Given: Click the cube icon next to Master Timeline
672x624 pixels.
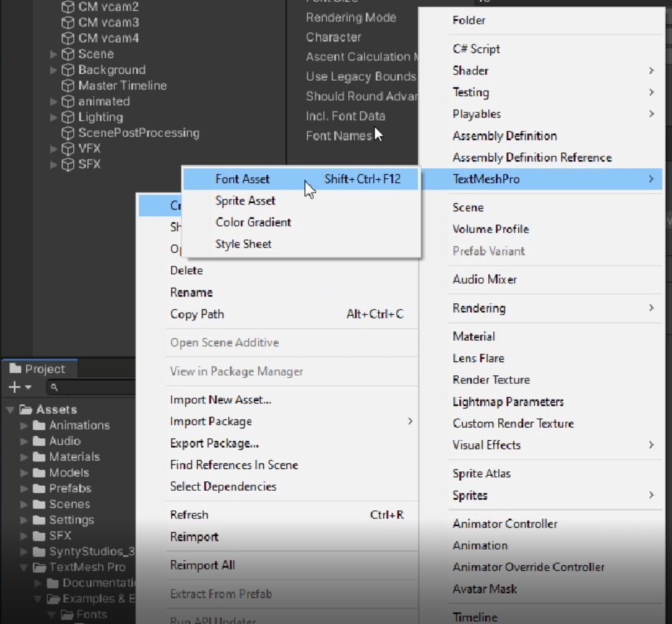Looking at the screenshot, I should pos(68,86).
